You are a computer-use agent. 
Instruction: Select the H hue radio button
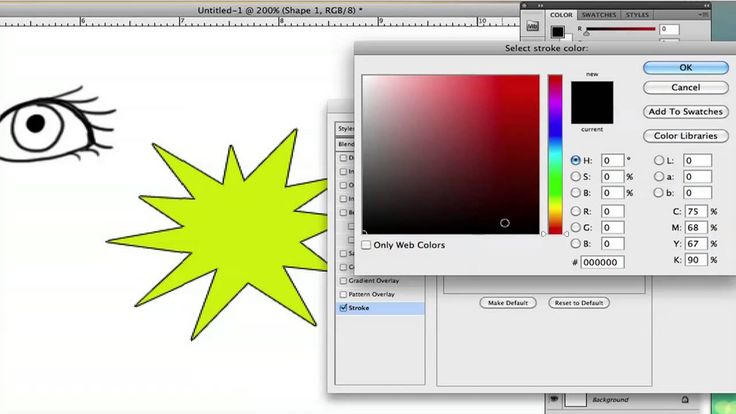575,160
